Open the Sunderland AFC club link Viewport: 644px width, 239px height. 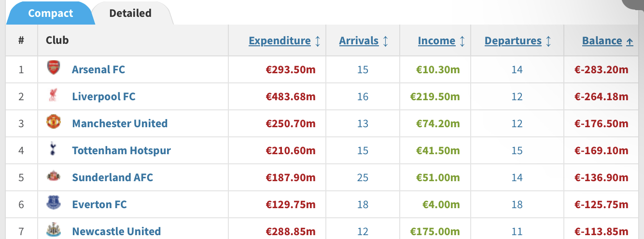[x=112, y=177]
